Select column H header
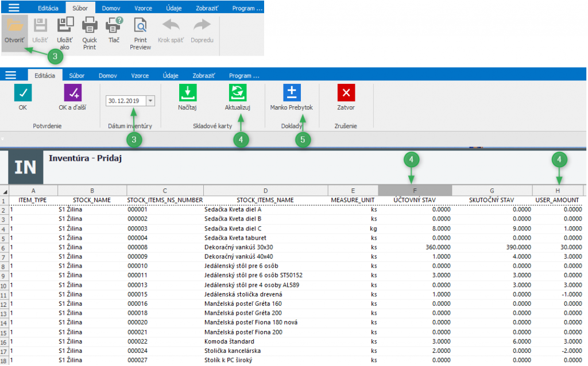The width and height of the screenshot is (588, 366). pos(558,190)
